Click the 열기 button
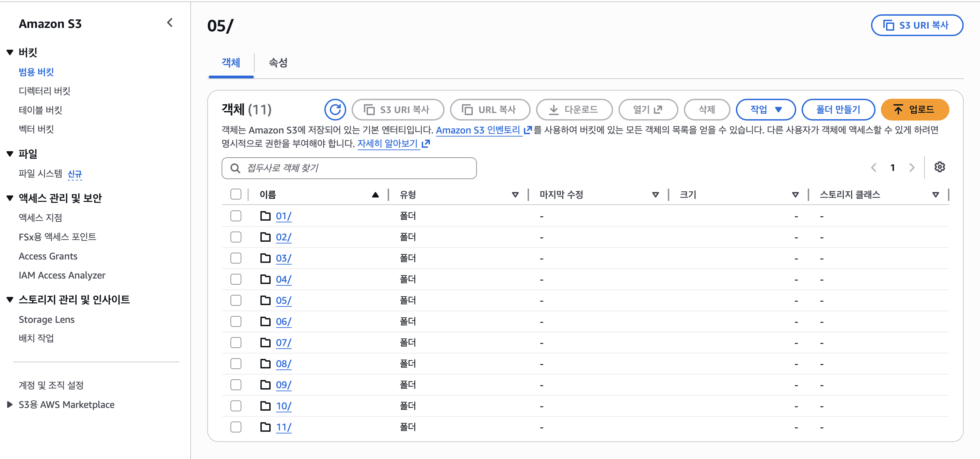 [648, 110]
